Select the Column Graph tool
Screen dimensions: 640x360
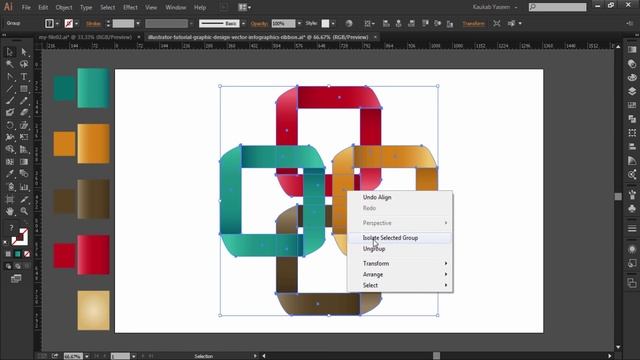point(24,187)
